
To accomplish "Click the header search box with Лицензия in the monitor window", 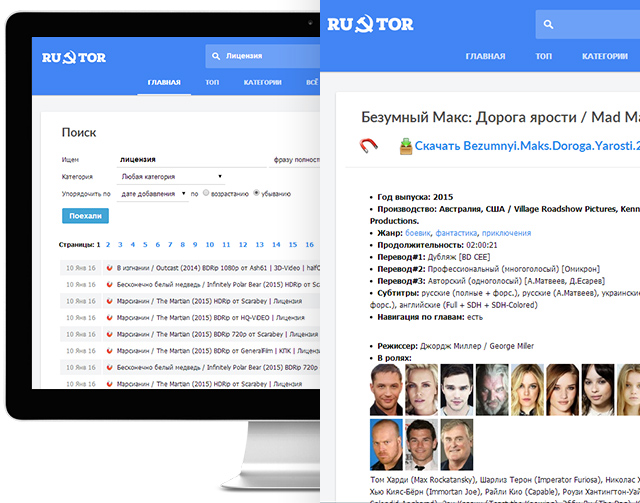I will 262,56.
